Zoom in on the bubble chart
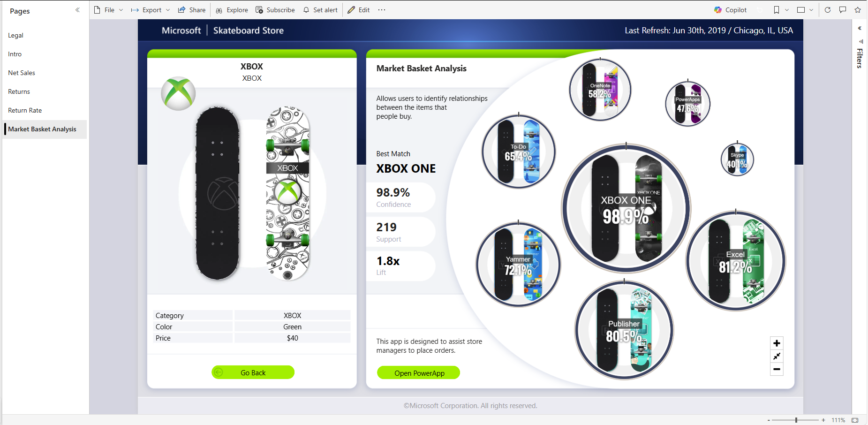The width and height of the screenshot is (868, 425). (x=777, y=343)
